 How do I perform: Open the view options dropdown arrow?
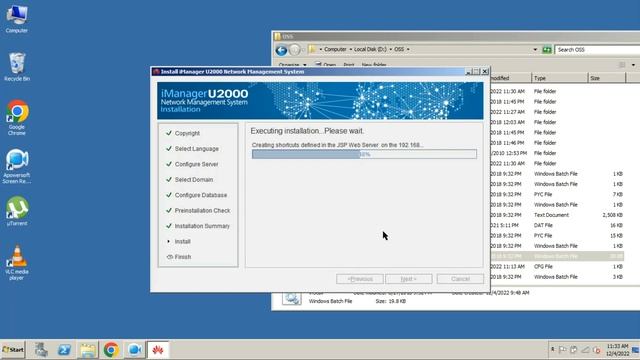pos(633,65)
